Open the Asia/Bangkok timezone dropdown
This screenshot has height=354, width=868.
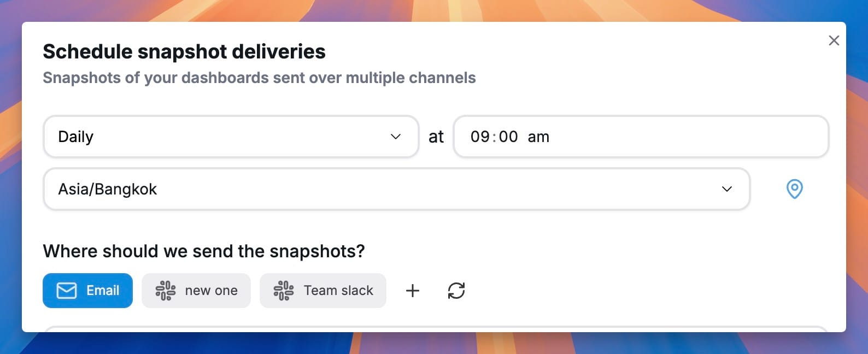(x=396, y=189)
